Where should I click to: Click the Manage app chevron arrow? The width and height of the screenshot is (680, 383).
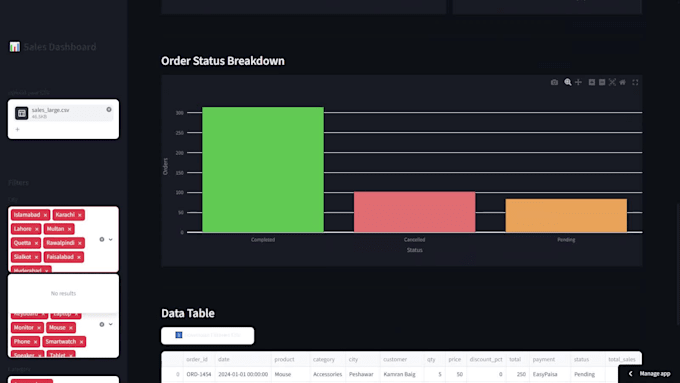[x=631, y=373]
